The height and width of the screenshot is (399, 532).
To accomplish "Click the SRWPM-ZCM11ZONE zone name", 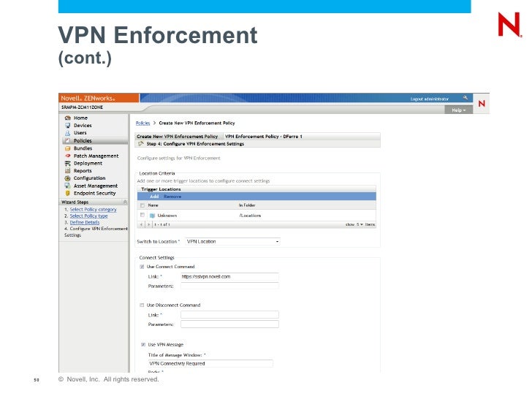I will tap(82, 107).
